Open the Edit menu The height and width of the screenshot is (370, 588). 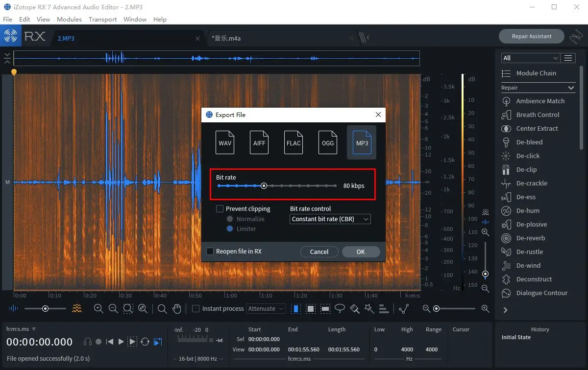click(x=24, y=19)
